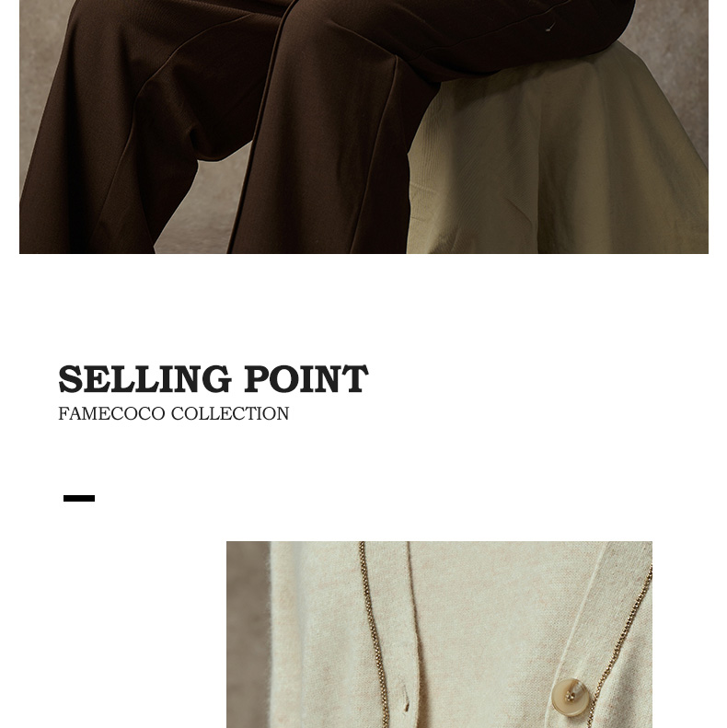The height and width of the screenshot is (728, 727).
Task: Click the gold beaded chain trim on left placket
Action: 375,634
